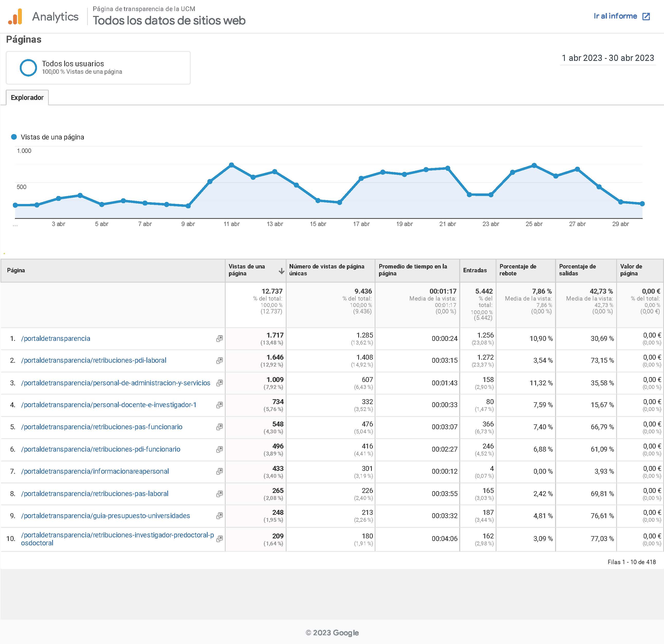Select the Explorador tab
The height and width of the screenshot is (644, 664).
pos(27,98)
